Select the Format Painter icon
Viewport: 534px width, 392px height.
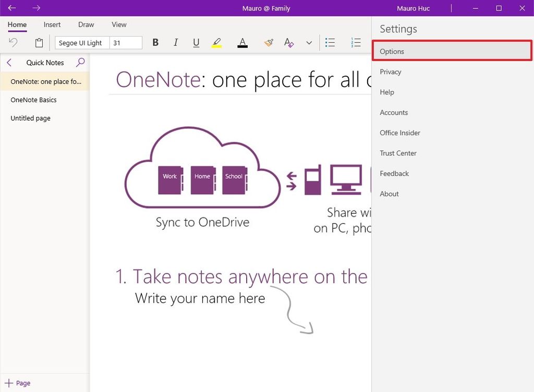268,43
